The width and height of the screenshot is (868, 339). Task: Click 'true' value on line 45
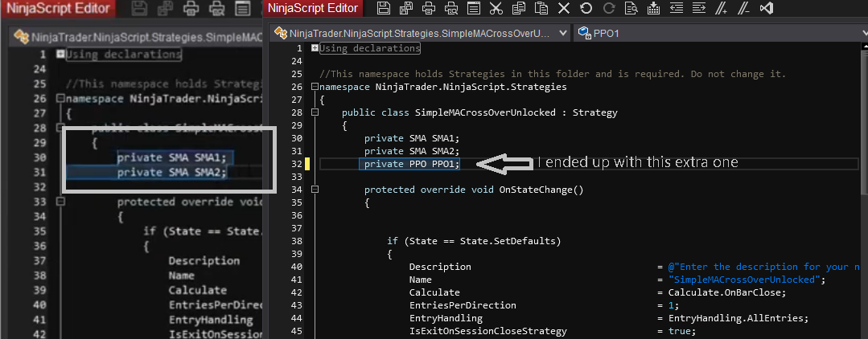tap(679, 331)
